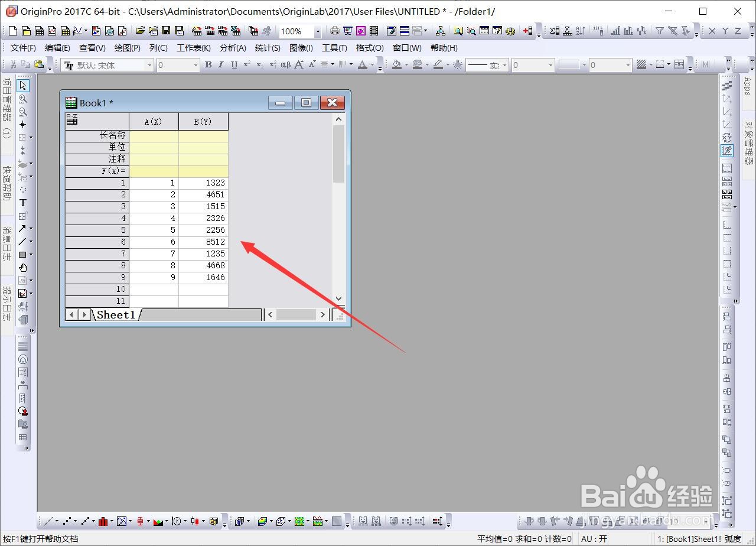Click the worksheet corner icon in Book1
The height and width of the screenshot is (546, 756).
(x=72, y=120)
